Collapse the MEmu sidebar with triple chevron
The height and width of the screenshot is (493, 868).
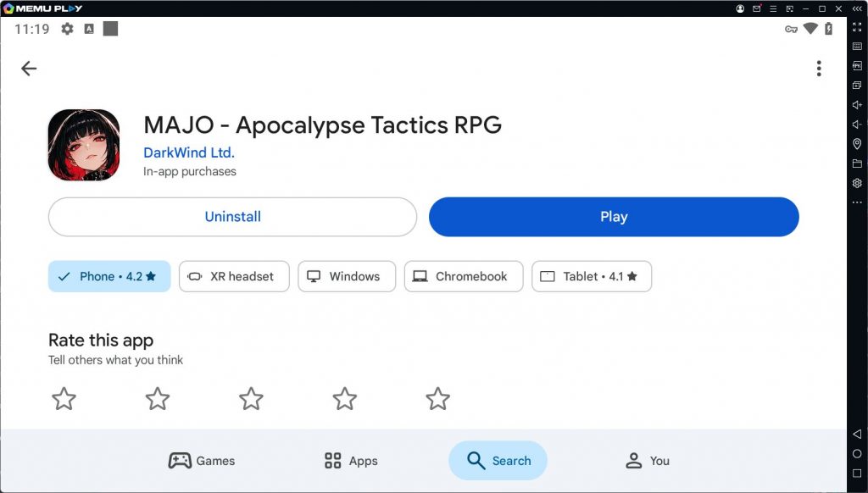(x=857, y=8)
